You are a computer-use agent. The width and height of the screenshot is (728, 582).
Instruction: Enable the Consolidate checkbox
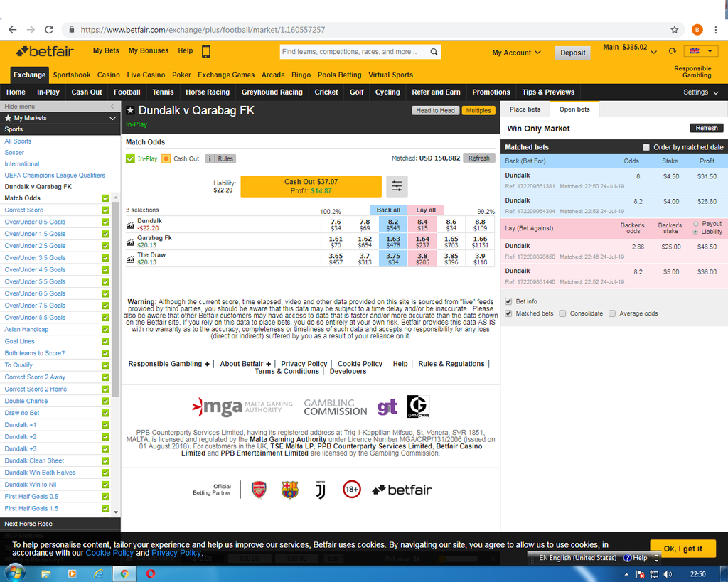click(563, 313)
